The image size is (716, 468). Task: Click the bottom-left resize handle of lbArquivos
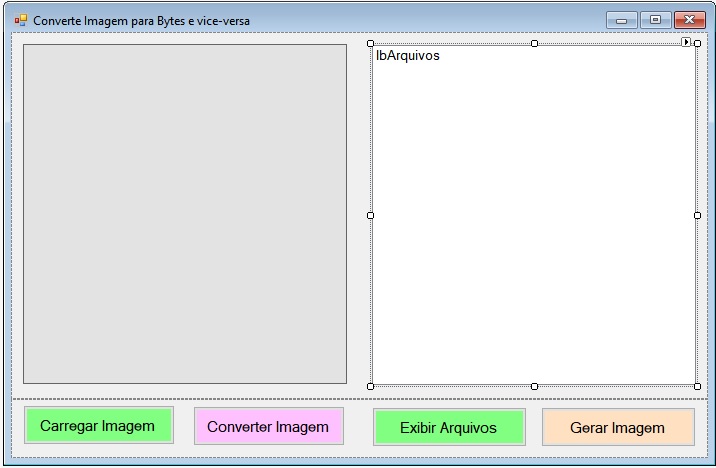(x=371, y=386)
